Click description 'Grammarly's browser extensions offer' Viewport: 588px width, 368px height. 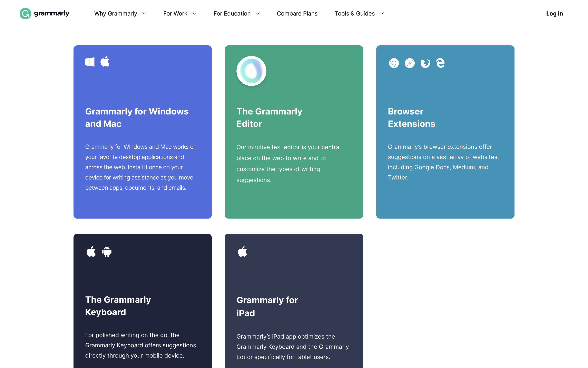[x=443, y=162]
